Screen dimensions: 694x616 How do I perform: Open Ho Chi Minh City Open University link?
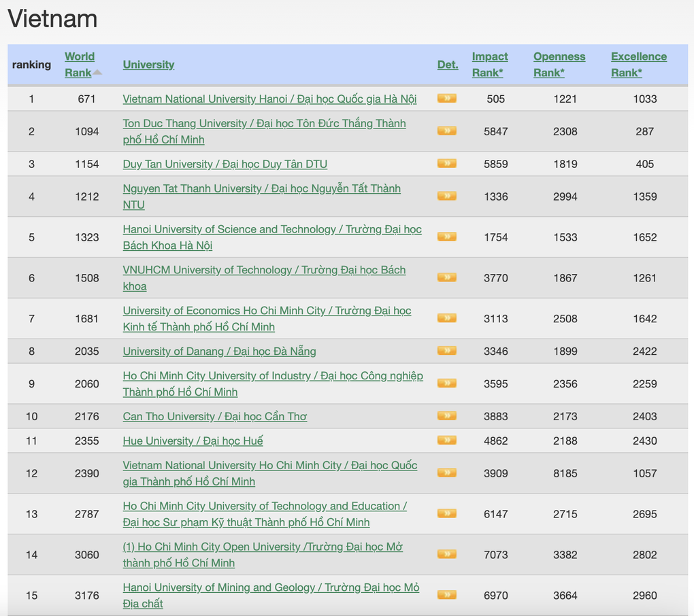[x=263, y=555]
